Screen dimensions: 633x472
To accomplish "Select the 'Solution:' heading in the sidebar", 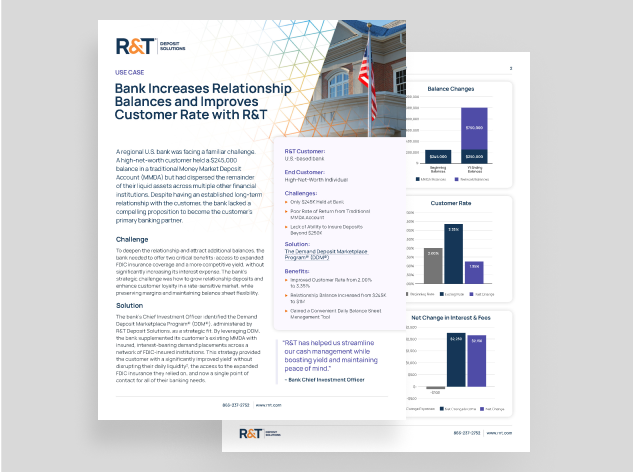I will [297, 244].
